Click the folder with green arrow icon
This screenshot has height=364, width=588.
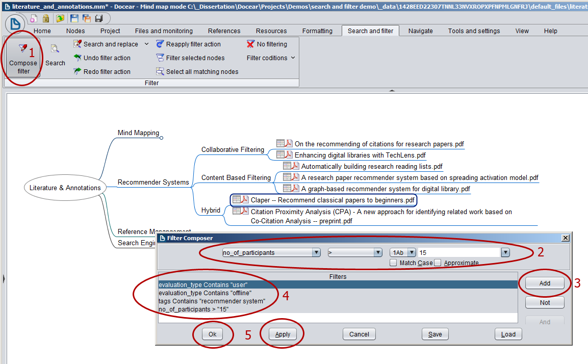[x=60, y=18]
